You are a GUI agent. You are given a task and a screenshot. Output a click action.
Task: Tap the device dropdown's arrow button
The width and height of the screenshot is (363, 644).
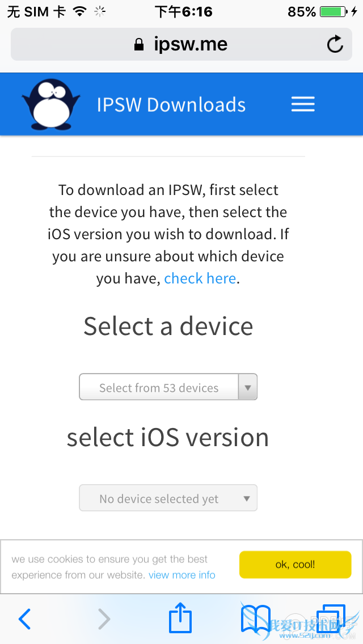point(248,387)
